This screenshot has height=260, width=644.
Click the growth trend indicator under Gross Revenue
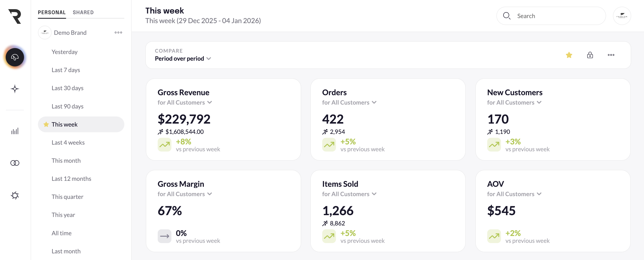165,145
